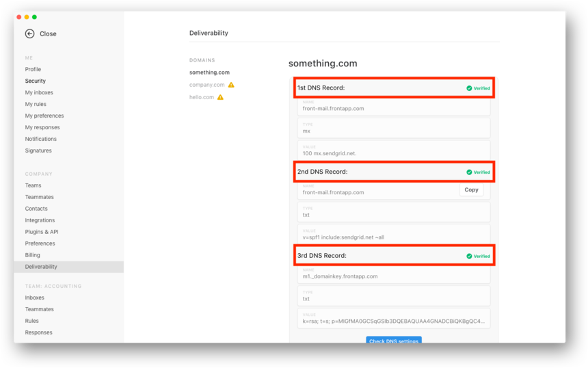Image resolution: width=588 pixels, height=368 pixels.
Task: Open Signatures settings
Action: [38, 150]
